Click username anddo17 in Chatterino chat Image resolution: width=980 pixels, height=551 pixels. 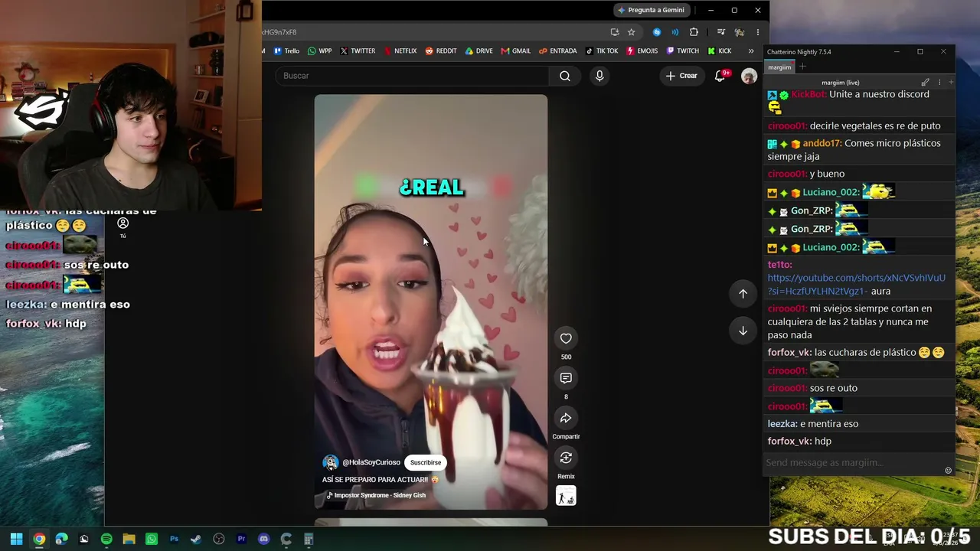822,143
